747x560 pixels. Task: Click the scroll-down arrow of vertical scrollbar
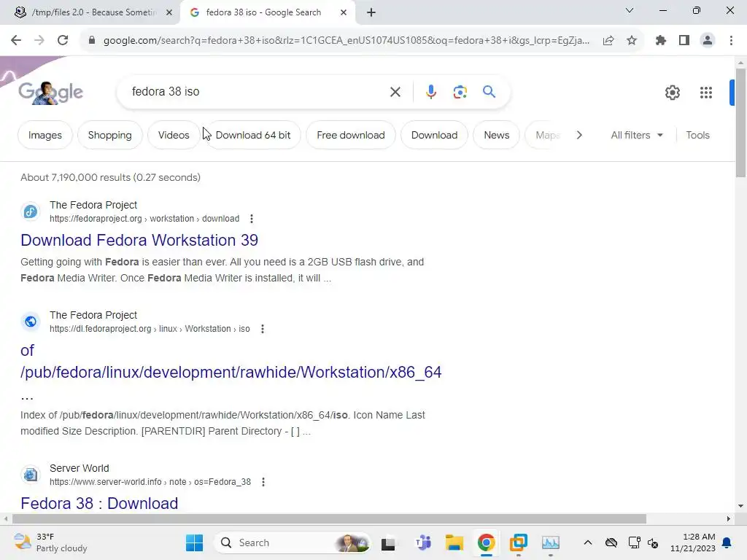[x=740, y=506]
